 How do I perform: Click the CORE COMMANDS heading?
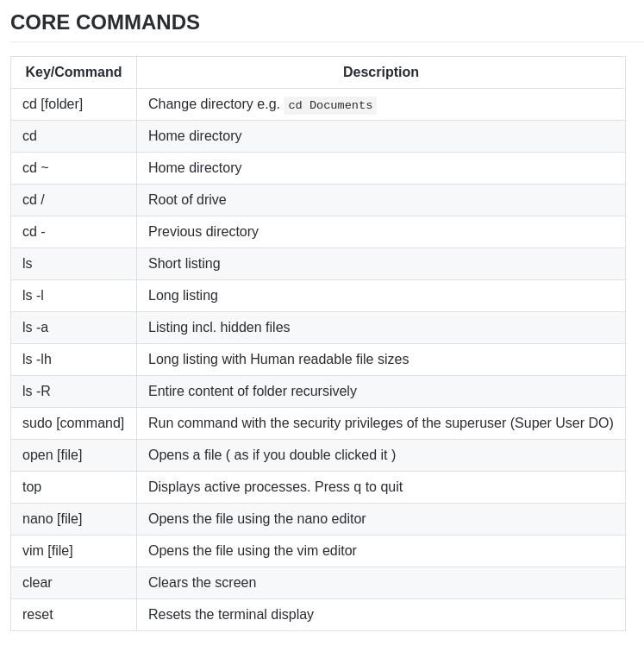[105, 22]
